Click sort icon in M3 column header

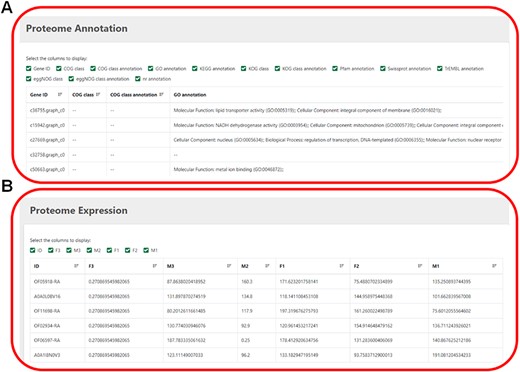229,266
